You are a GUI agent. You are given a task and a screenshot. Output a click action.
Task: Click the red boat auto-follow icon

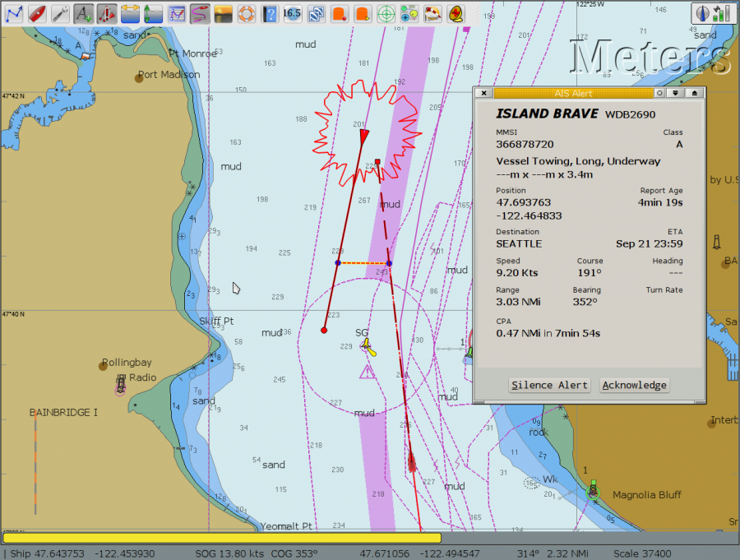point(36,13)
